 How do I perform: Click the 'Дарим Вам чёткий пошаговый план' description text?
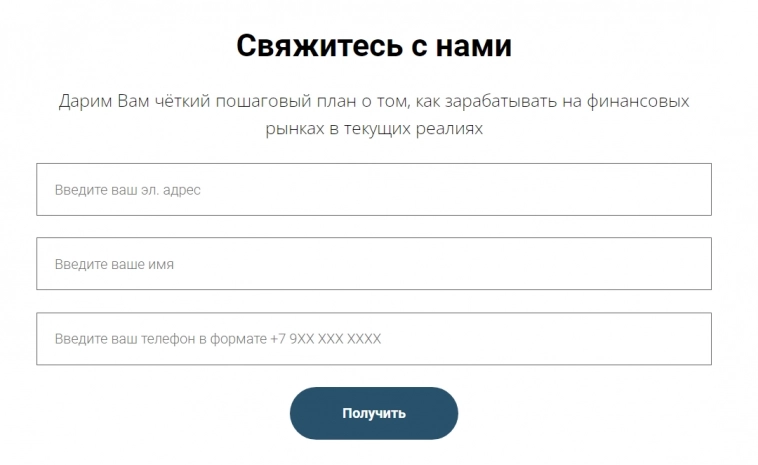tap(374, 116)
